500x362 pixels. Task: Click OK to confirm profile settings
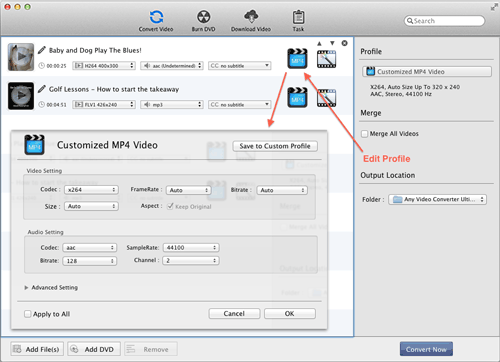pyautogui.click(x=290, y=313)
